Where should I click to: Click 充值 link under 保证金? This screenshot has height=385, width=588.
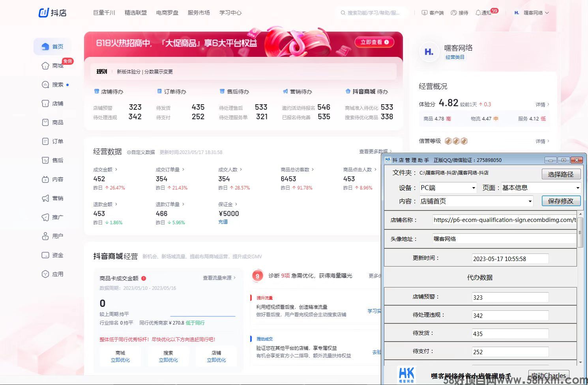tap(223, 222)
